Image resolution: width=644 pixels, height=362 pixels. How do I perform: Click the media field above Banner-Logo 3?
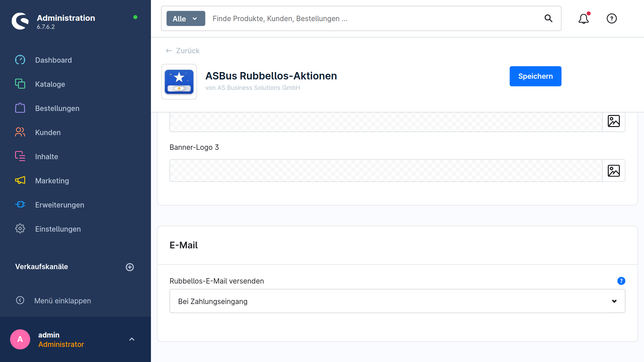(x=386, y=122)
